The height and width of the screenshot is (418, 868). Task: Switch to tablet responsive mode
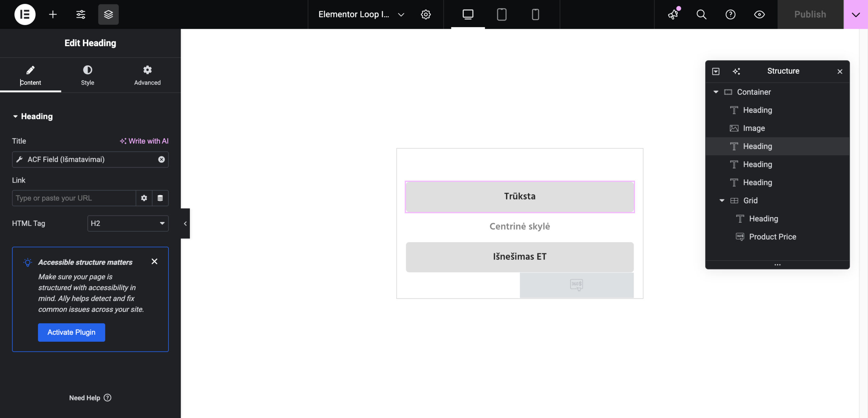click(501, 14)
